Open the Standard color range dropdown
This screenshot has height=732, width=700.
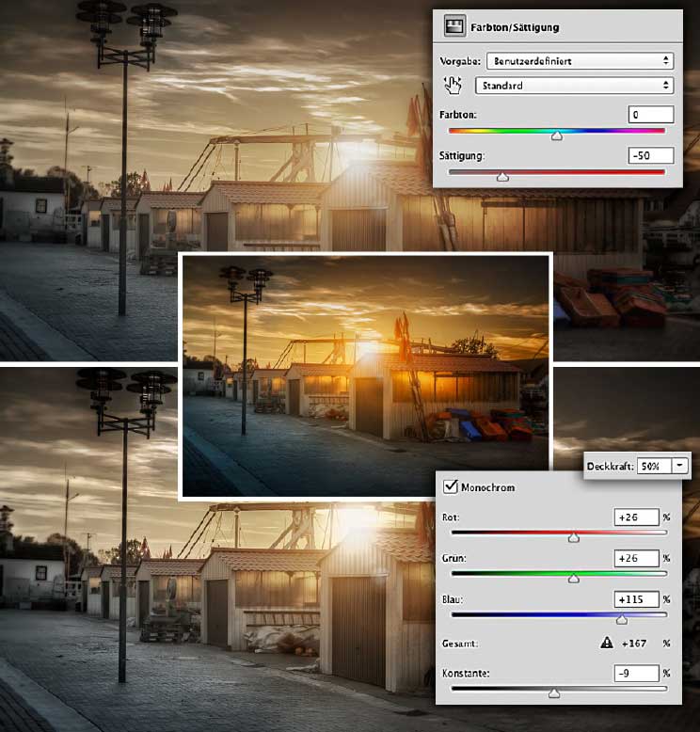tap(574, 86)
